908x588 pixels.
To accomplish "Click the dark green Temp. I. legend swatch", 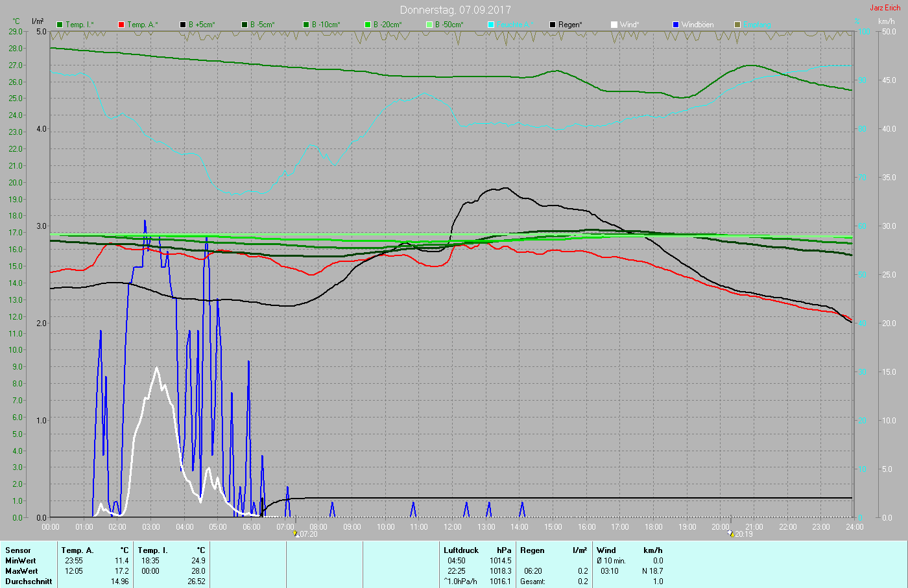I will [60, 25].
